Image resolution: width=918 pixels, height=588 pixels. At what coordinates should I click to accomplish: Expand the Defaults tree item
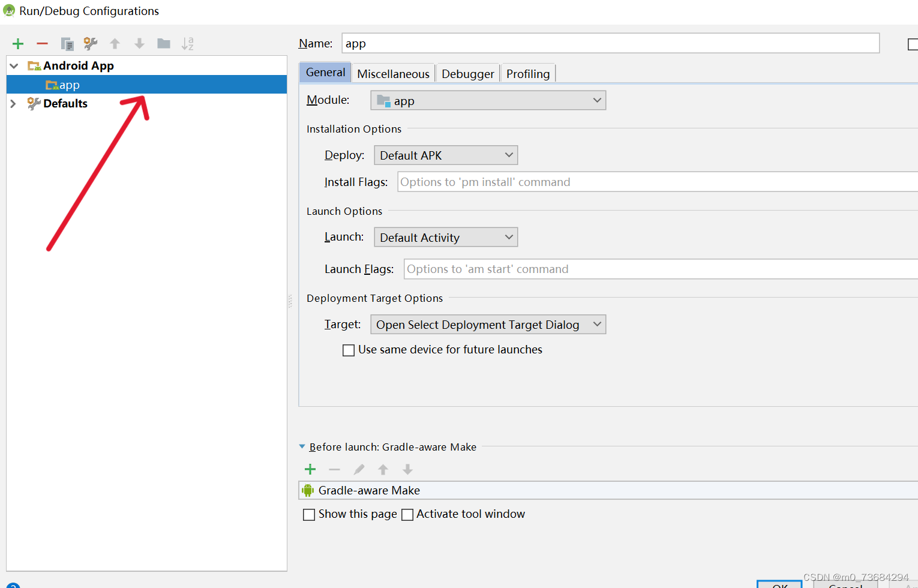[13, 103]
